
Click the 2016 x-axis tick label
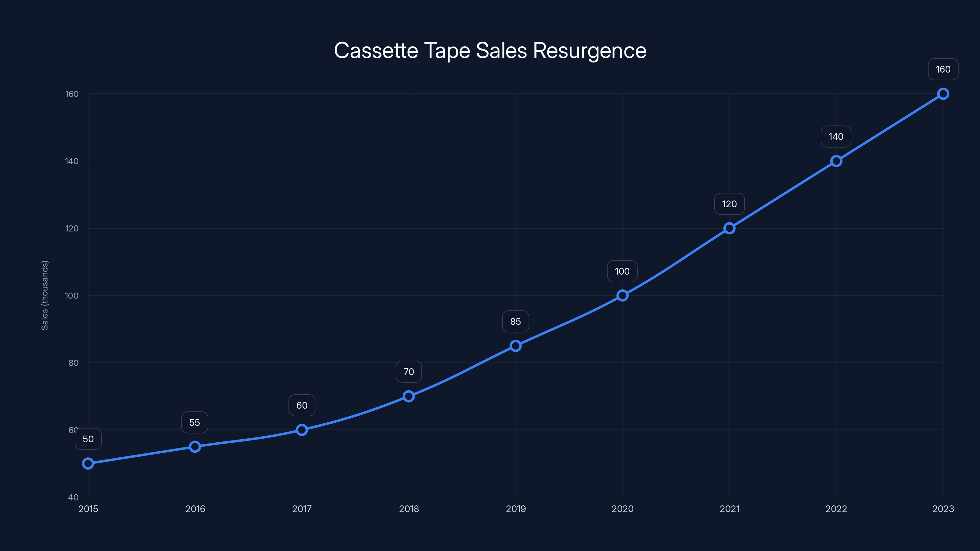pos(195,509)
